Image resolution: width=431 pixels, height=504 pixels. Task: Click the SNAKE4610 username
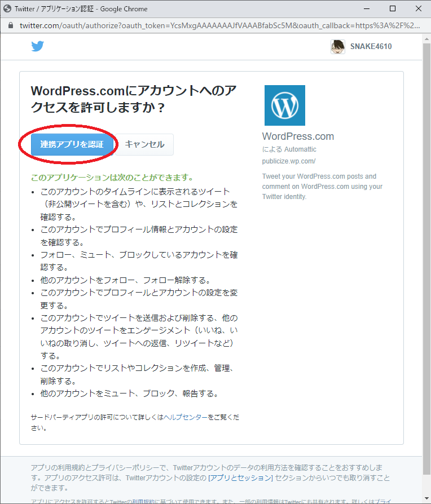coord(371,47)
